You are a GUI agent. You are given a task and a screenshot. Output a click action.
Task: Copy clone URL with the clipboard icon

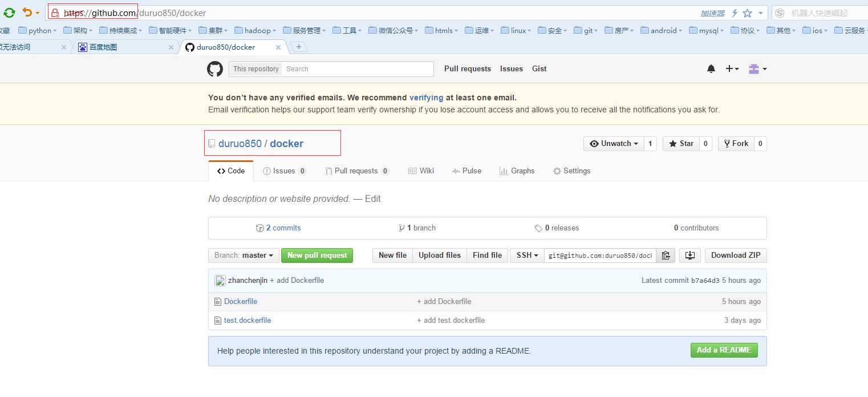pos(666,256)
